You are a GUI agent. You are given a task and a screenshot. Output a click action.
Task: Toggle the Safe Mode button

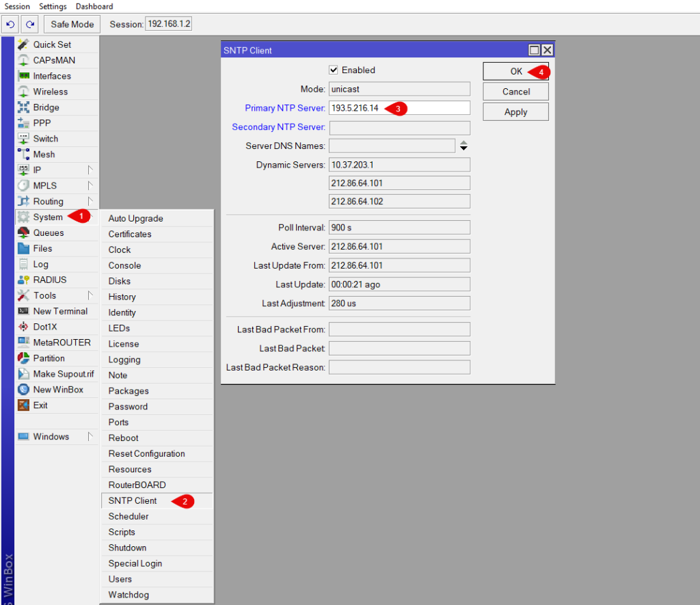(x=72, y=25)
